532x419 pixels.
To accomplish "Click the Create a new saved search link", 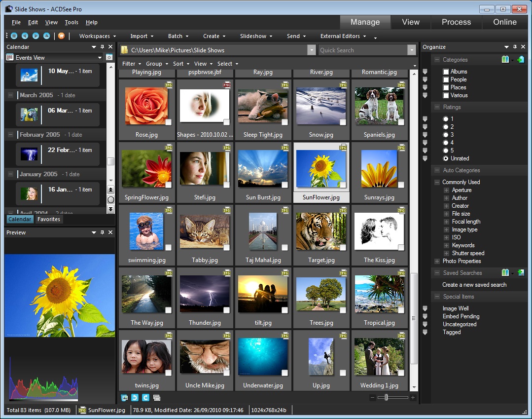I will (474, 285).
